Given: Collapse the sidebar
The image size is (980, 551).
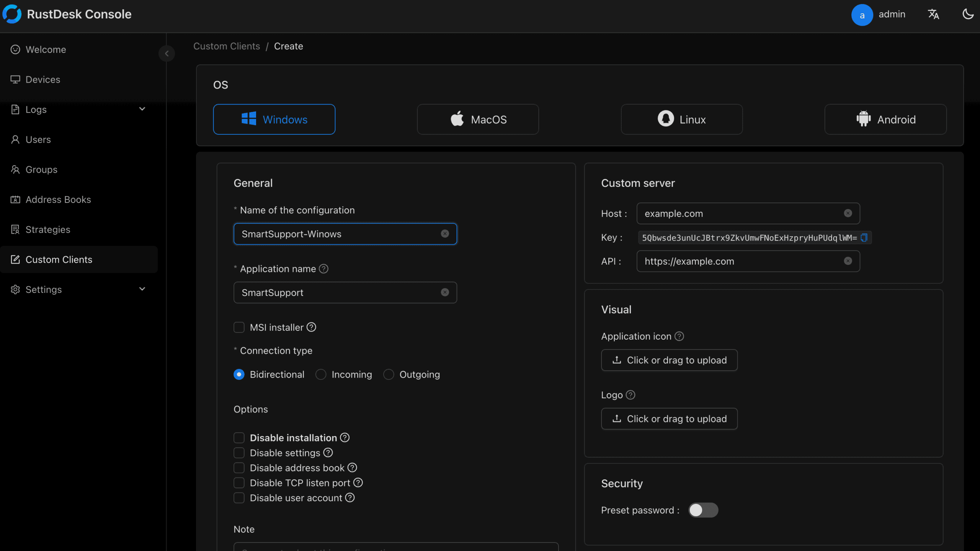Looking at the screenshot, I should [x=167, y=53].
